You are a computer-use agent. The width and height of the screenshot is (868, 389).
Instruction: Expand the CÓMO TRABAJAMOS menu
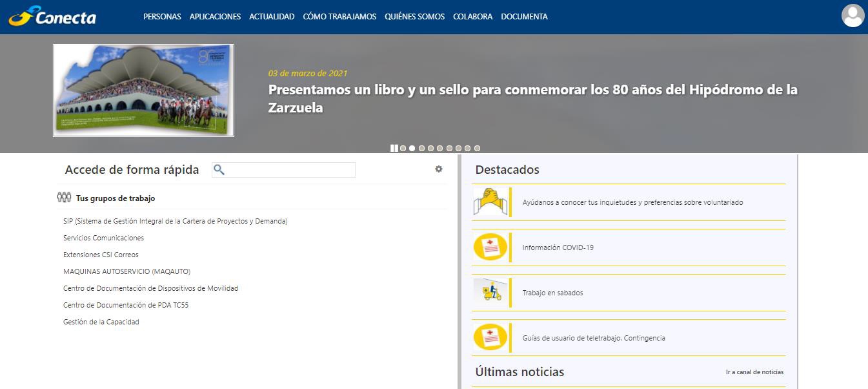point(339,17)
